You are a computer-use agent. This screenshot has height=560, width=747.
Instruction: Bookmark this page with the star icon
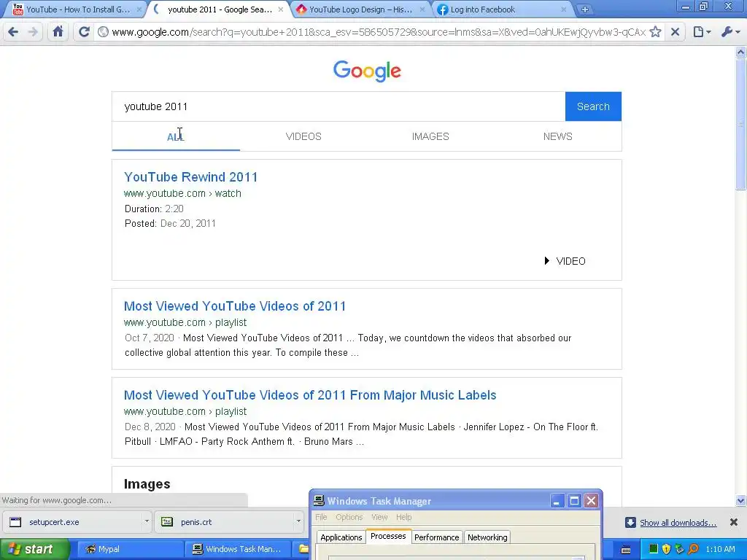[x=656, y=32]
